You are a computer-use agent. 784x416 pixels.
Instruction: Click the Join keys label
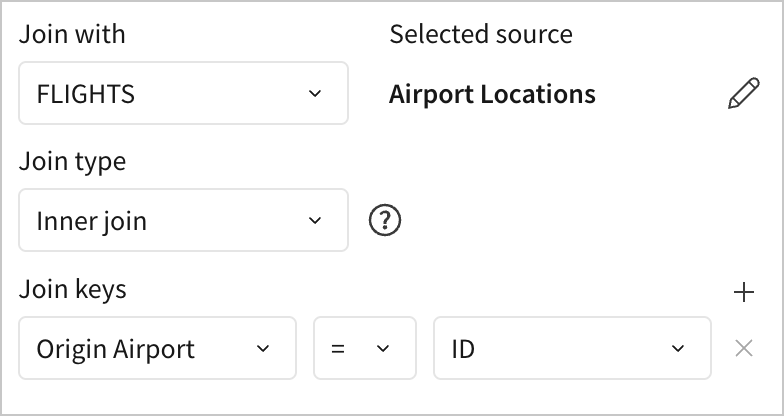[72, 290]
